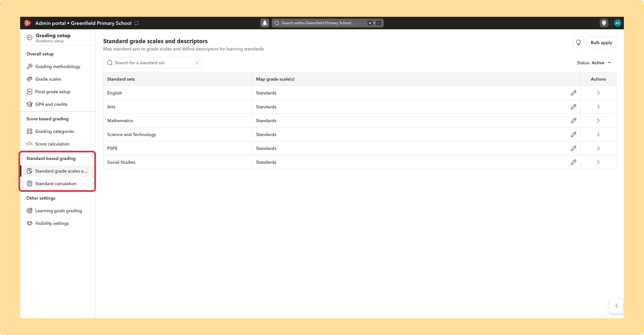Click the Map grade scale(s) column header
This screenshot has width=644, height=335.
275,79
